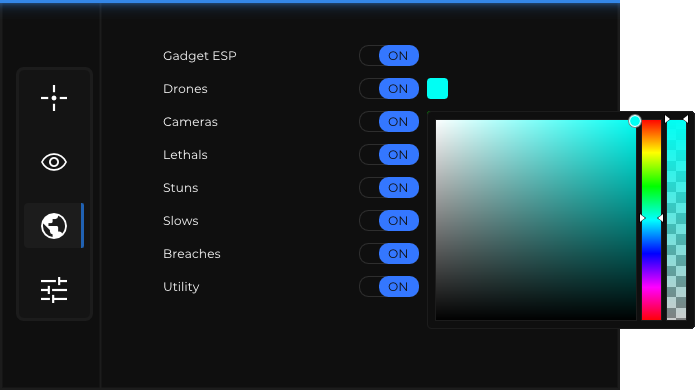695x390 pixels.
Task: Open the sliders settings tab
Action: (x=54, y=290)
